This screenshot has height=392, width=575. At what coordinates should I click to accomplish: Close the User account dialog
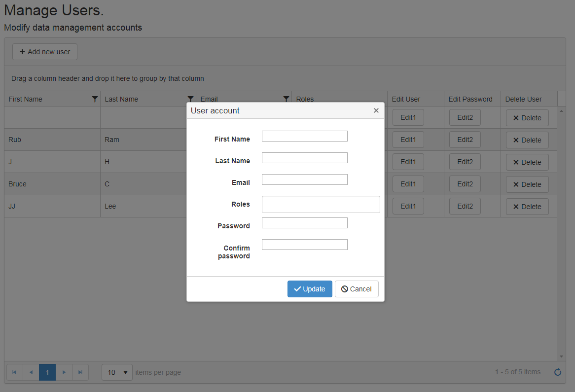(x=376, y=110)
